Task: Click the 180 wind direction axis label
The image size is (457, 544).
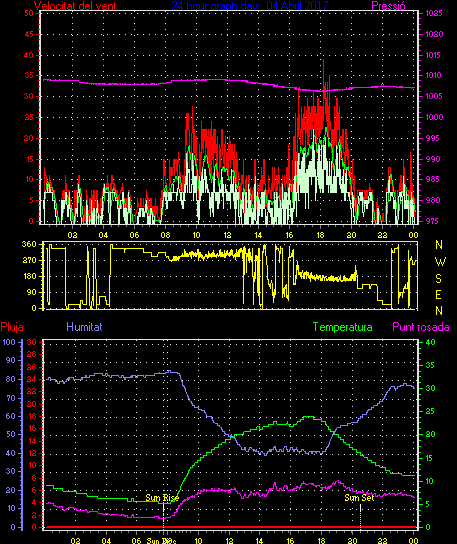Action: 29,277
